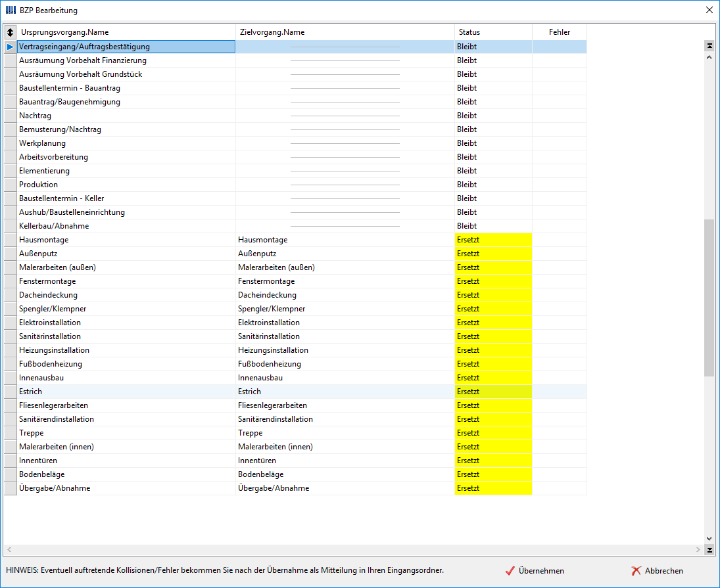This screenshot has width=720, height=588.
Task: Click the BZP Bearbeitung window icon in the title bar
Action: 11,10
